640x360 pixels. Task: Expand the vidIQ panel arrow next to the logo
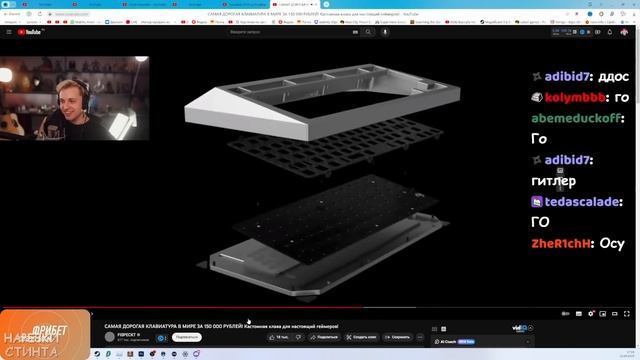pyautogui.click(x=531, y=328)
